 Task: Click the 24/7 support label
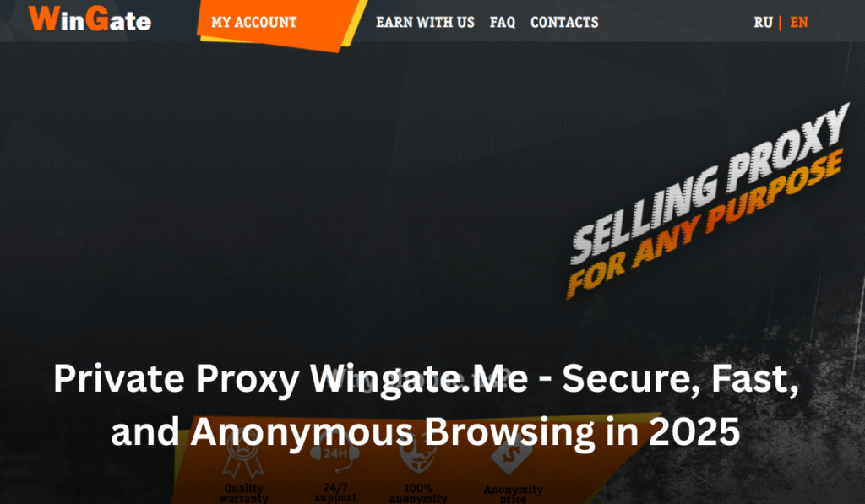pyautogui.click(x=335, y=493)
